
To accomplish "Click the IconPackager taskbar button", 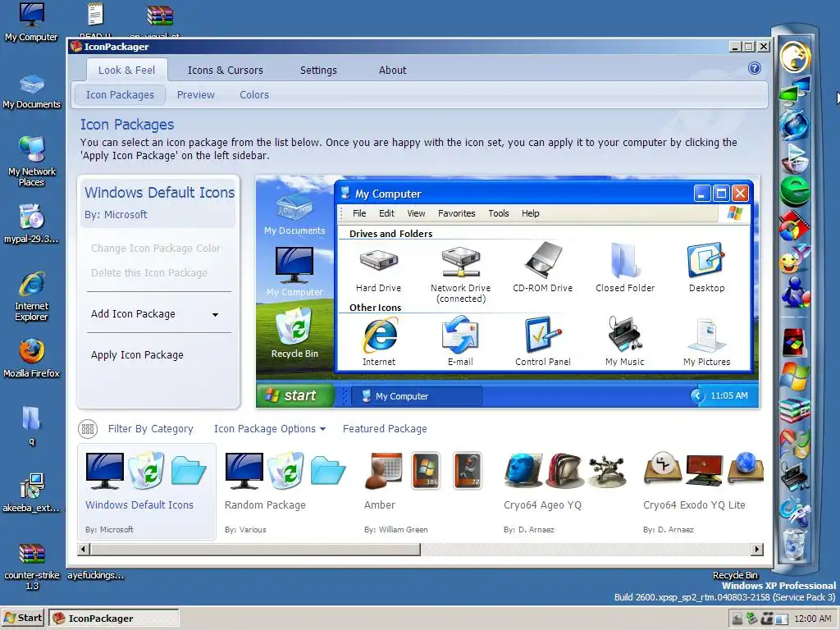I will (x=114, y=618).
